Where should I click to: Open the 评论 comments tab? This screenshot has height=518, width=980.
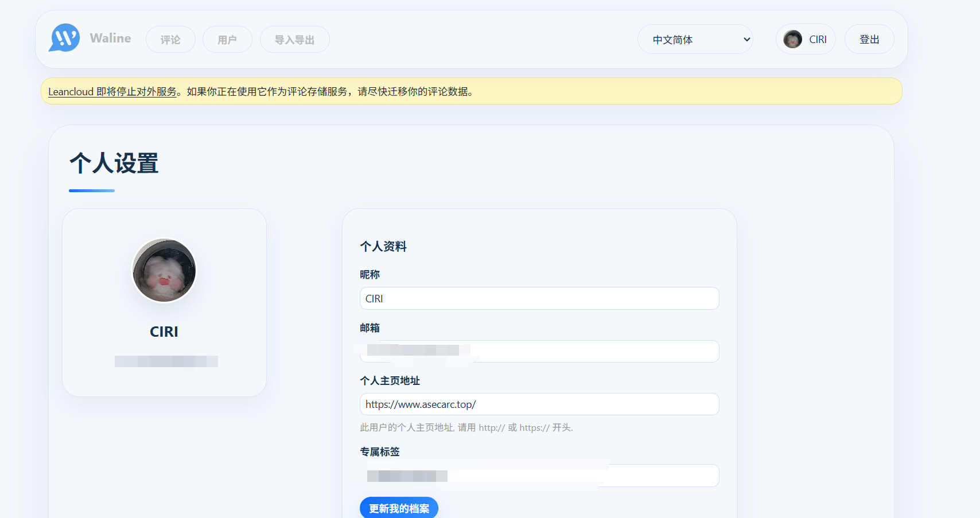click(x=170, y=40)
